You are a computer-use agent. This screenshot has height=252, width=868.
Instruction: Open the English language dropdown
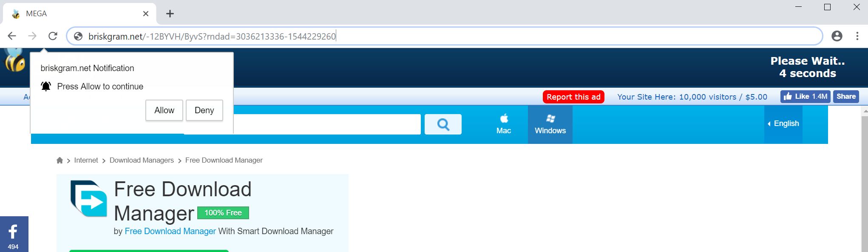pyautogui.click(x=783, y=123)
